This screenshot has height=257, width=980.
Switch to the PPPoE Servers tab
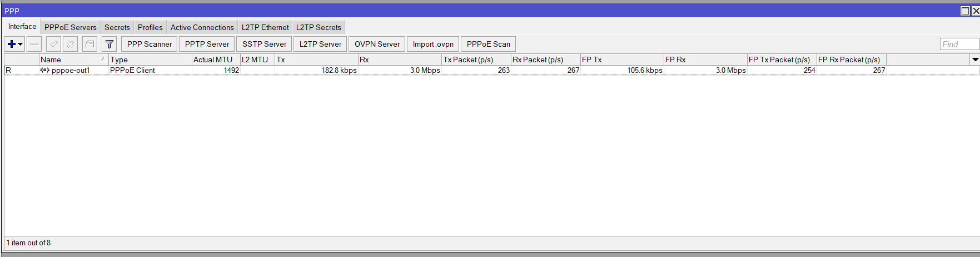pos(71,27)
